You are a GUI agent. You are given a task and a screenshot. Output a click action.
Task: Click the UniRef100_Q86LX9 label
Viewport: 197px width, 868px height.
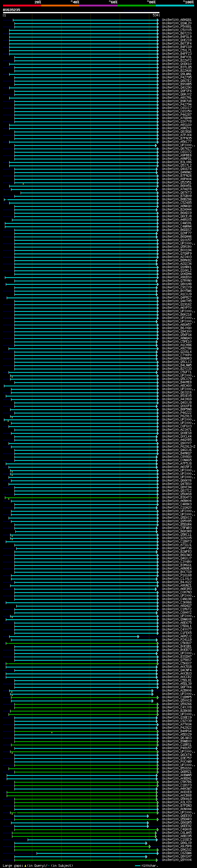point(176,843)
